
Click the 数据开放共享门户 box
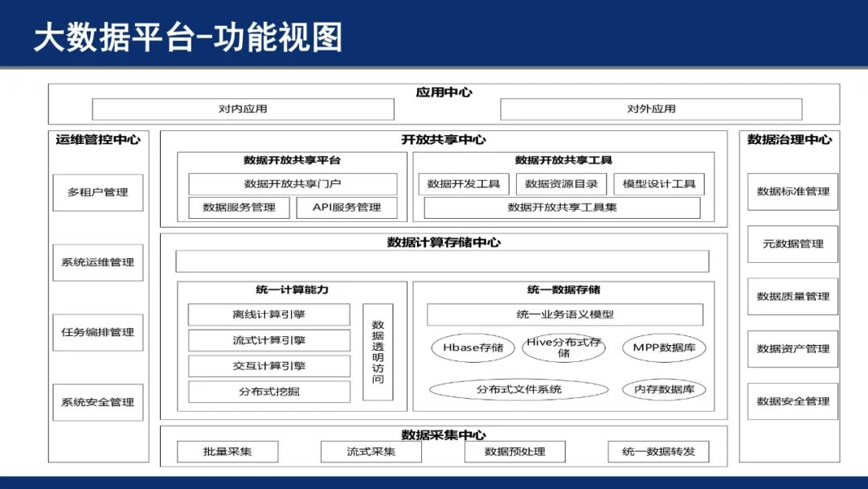[293, 184]
